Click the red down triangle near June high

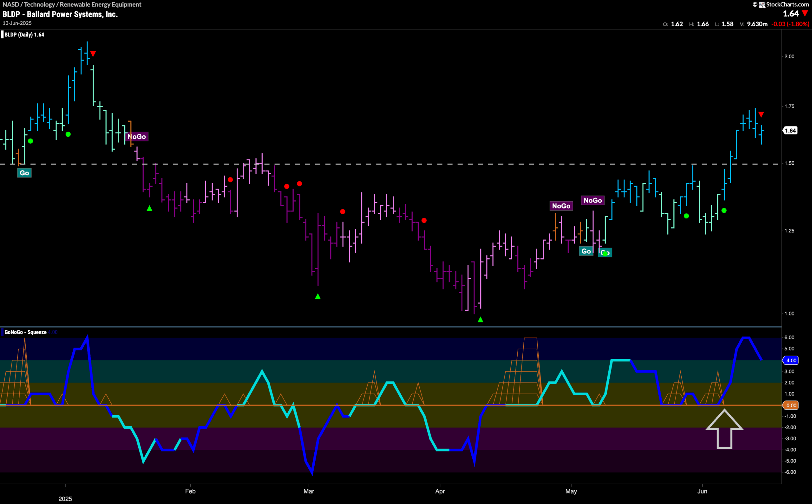click(761, 115)
